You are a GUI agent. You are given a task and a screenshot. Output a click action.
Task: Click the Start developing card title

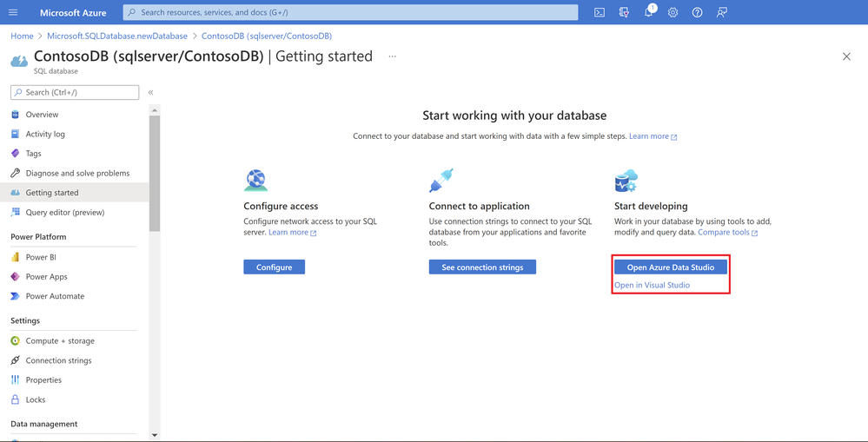(651, 207)
